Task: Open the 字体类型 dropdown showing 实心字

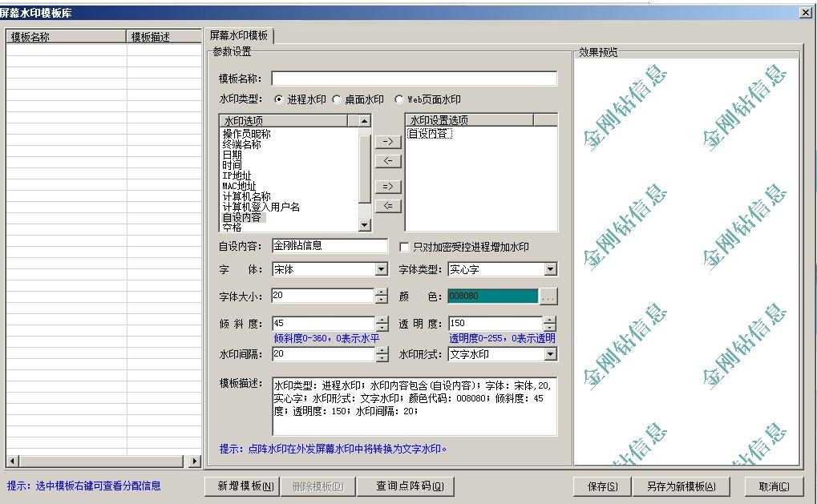Action: [x=550, y=270]
